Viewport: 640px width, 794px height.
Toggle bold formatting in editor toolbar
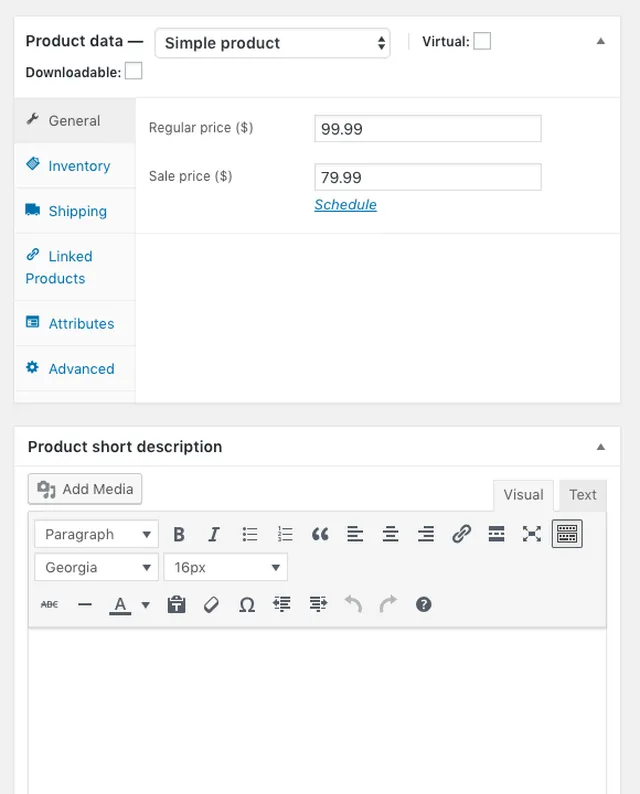pyautogui.click(x=179, y=534)
